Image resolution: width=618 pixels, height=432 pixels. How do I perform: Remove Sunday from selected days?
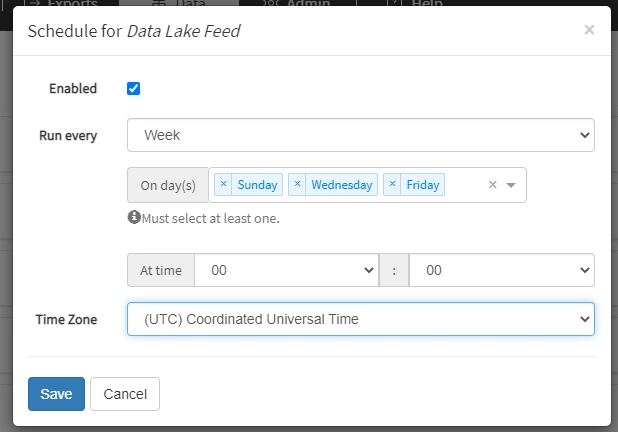tap(223, 184)
